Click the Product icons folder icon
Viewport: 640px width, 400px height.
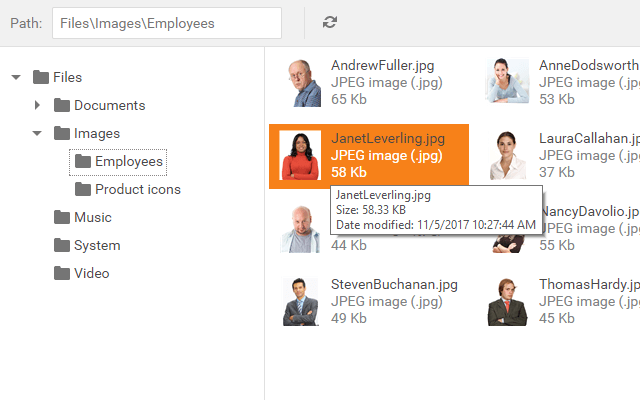83,189
